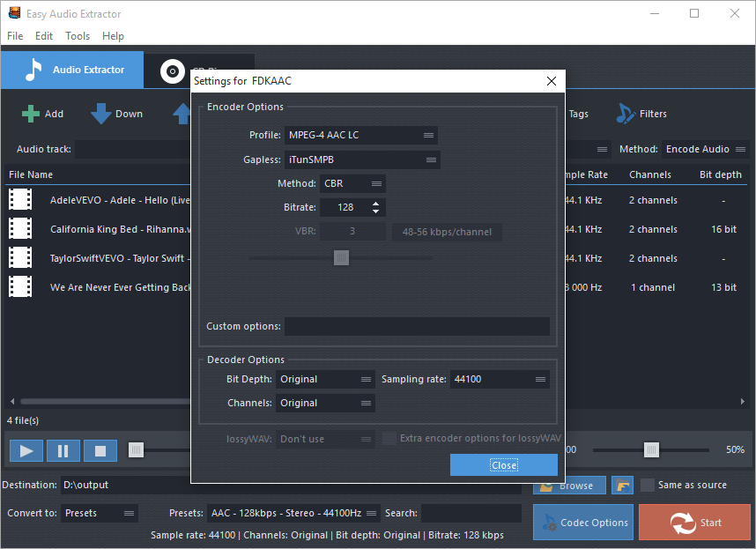Open the Filters panel
The image size is (756, 549).
click(643, 113)
